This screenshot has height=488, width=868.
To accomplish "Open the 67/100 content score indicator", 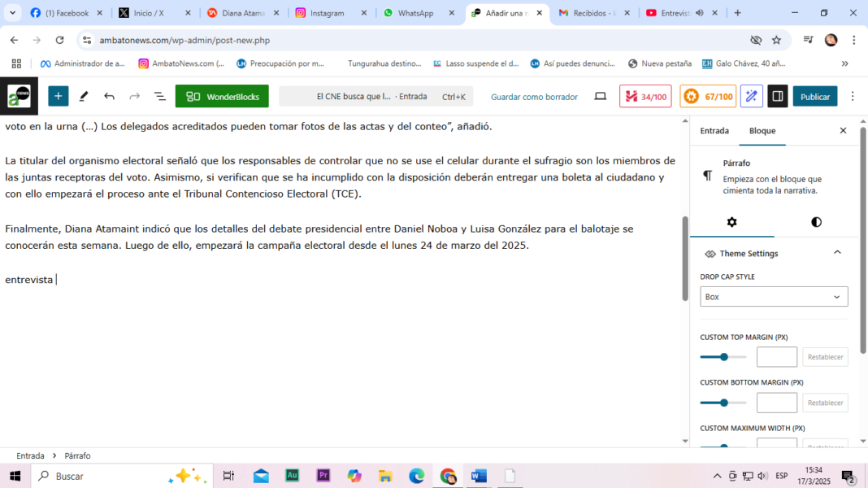I will pyautogui.click(x=707, y=96).
